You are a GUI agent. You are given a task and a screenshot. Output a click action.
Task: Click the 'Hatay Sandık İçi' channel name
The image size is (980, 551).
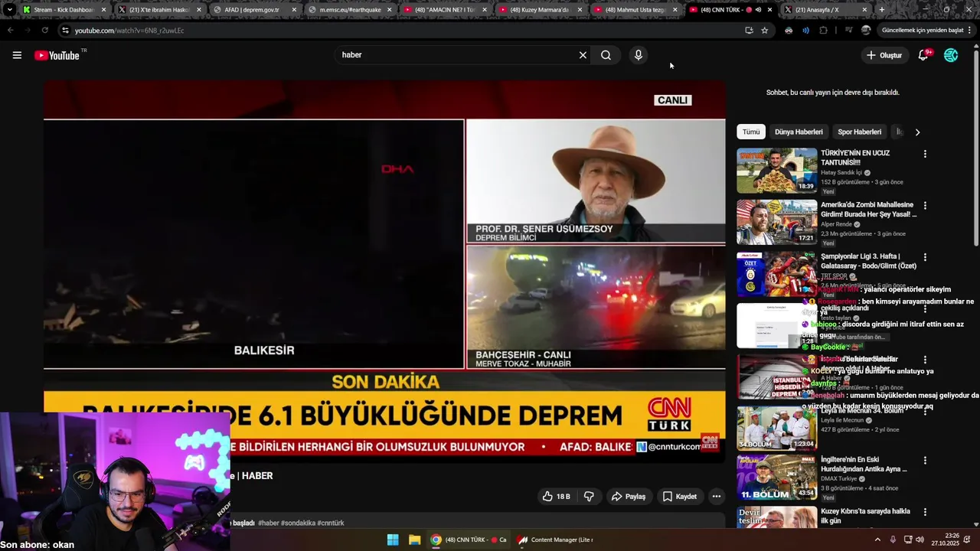841,172
